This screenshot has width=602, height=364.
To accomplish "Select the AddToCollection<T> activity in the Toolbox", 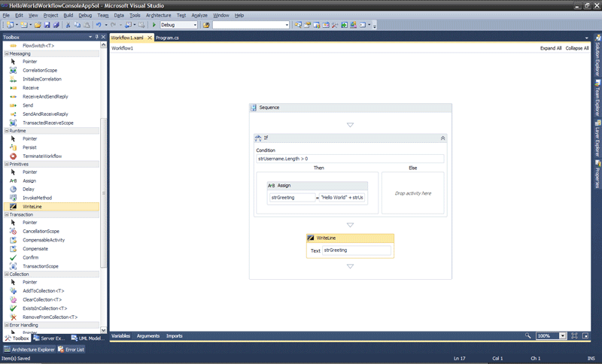I will coord(51,291).
